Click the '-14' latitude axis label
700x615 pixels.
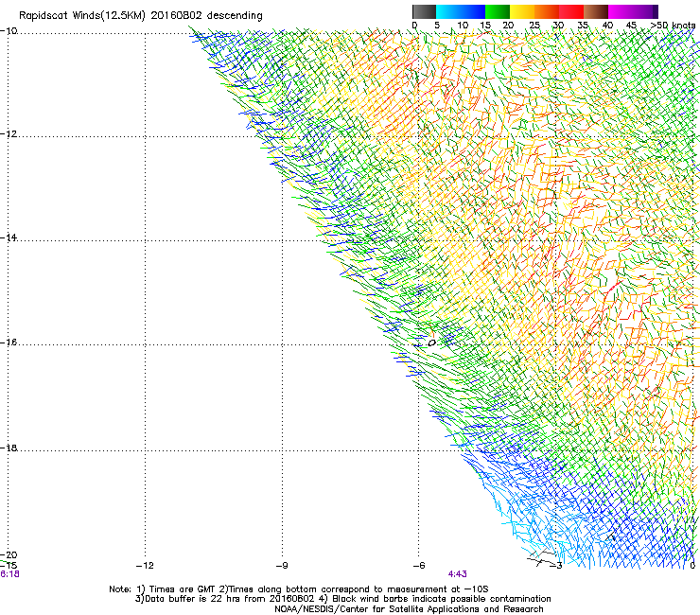coord(9,237)
